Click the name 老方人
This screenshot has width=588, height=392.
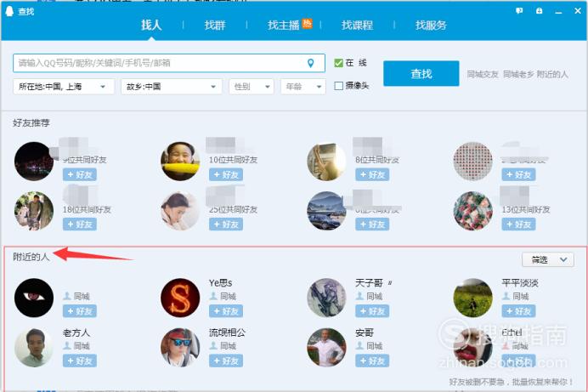click(x=76, y=332)
